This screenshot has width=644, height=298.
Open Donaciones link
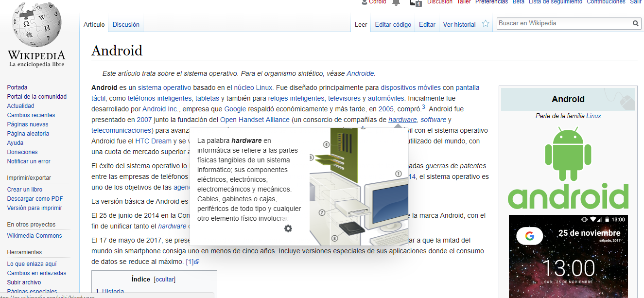22,152
